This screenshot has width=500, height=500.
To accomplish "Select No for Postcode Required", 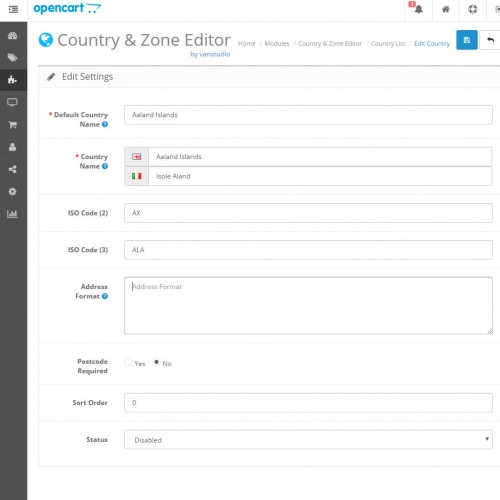I will point(156,362).
